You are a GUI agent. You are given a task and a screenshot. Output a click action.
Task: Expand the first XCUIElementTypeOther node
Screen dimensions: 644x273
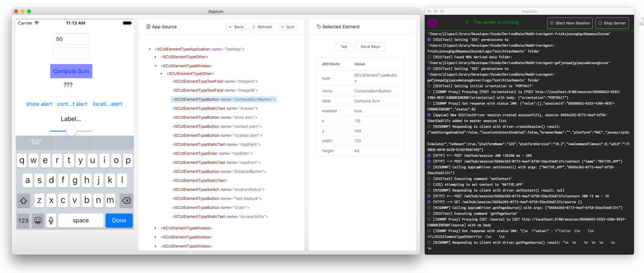tap(155, 57)
